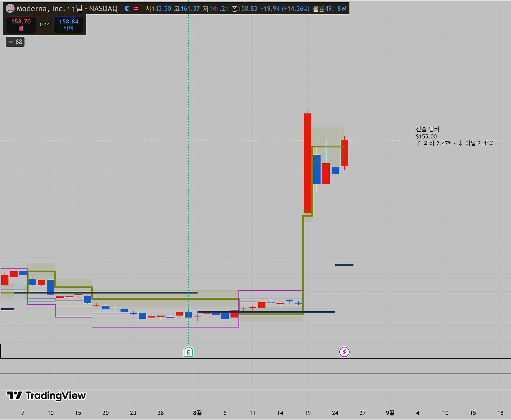
Task: Click the 0.14 spread value
Action: coord(45,25)
